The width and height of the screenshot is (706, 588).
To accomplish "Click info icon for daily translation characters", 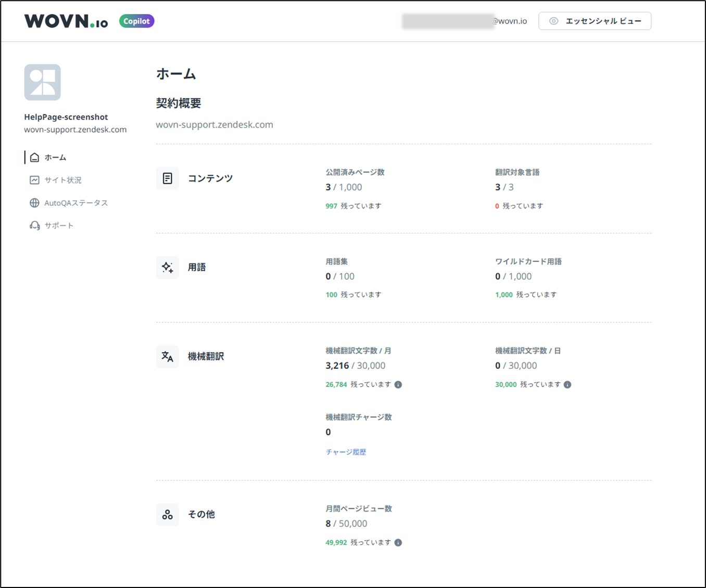I will pyautogui.click(x=568, y=385).
